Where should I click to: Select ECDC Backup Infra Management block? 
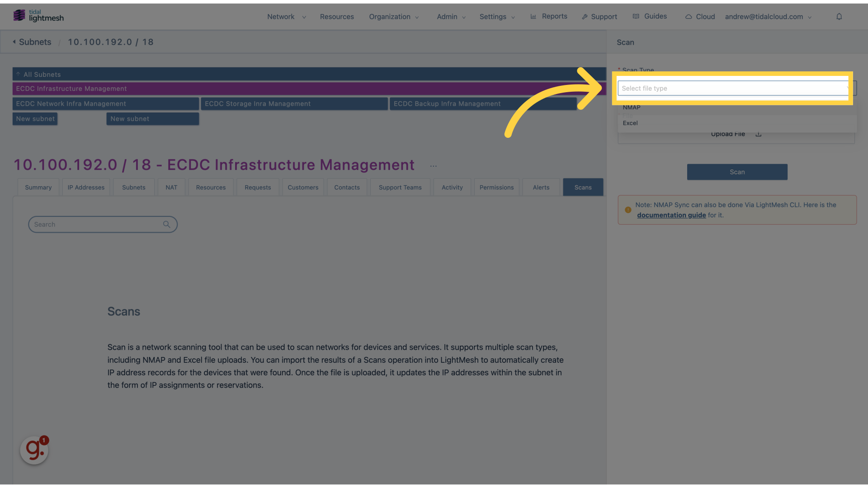click(483, 103)
